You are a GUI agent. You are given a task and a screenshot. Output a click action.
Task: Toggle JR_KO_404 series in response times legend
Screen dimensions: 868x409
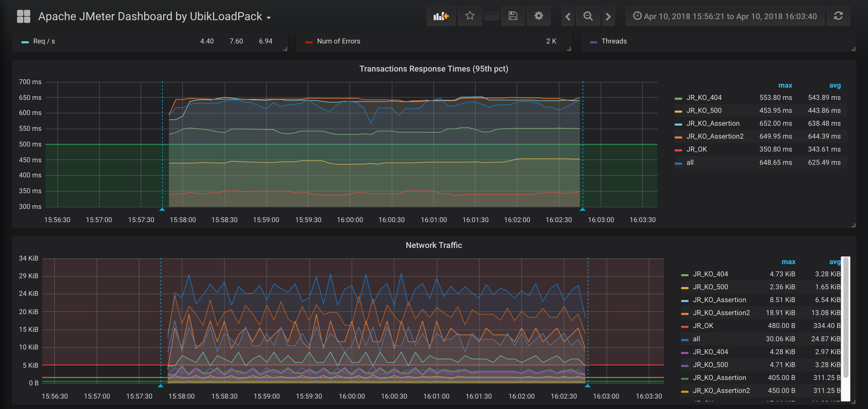(704, 98)
